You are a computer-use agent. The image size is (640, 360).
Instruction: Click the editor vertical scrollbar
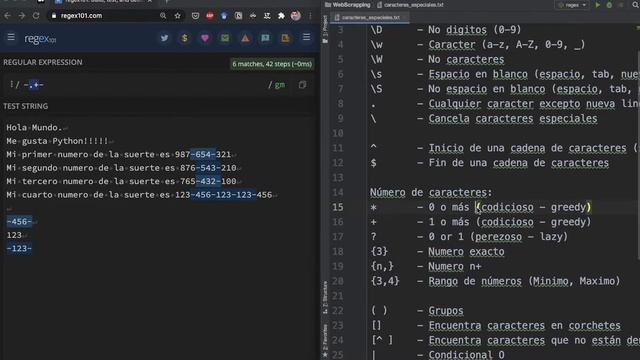[x=638, y=155]
